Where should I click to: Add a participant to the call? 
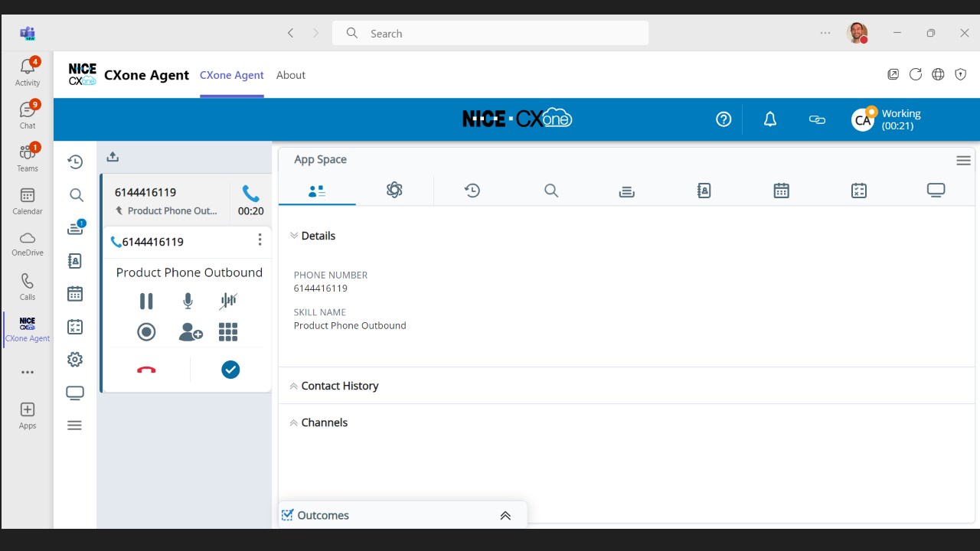tap(190, 332)
